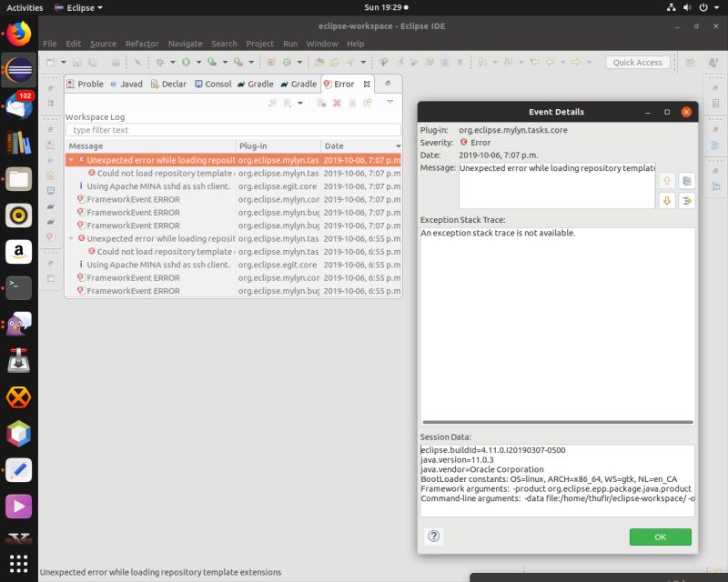Switch to the Problems tab
Viewport: 728px width, 582px height.
[x=85, y=84]
